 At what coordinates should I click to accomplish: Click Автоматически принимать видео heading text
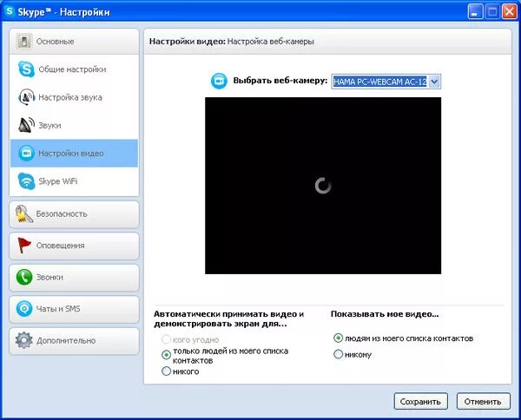pyautogui.click(x=228, y=318)
